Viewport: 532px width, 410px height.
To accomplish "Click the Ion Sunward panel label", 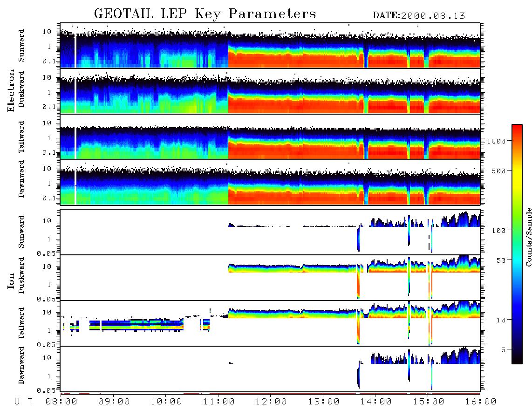I will pos(21,232).
